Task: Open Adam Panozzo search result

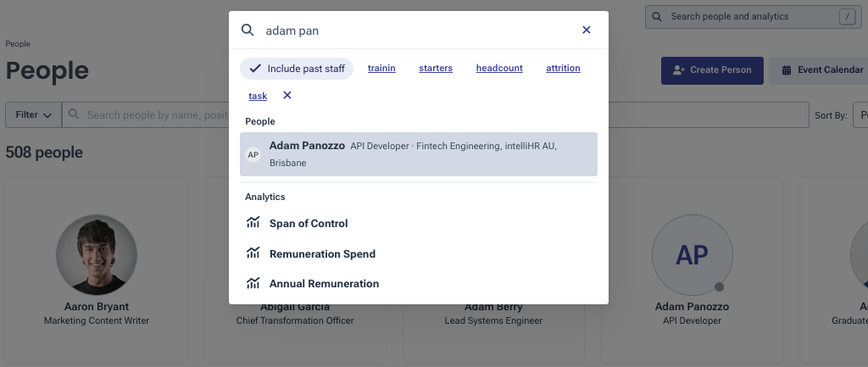Action: pos(418,154)
